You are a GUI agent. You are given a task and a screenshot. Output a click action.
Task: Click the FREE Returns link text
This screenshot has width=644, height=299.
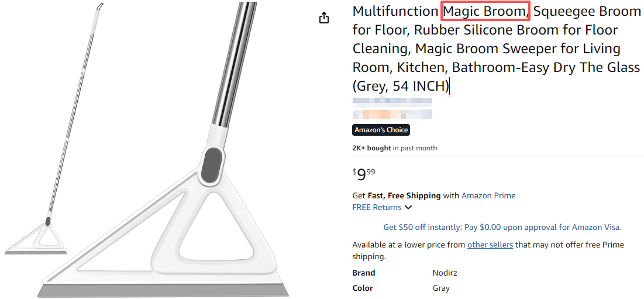click(x=377, y=207)
